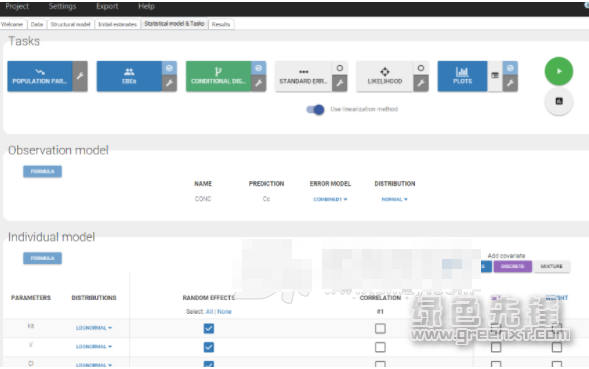Click the Standard Errors task tile
Image resolution: width=589 pixels, height=369 pixels.
304,76
